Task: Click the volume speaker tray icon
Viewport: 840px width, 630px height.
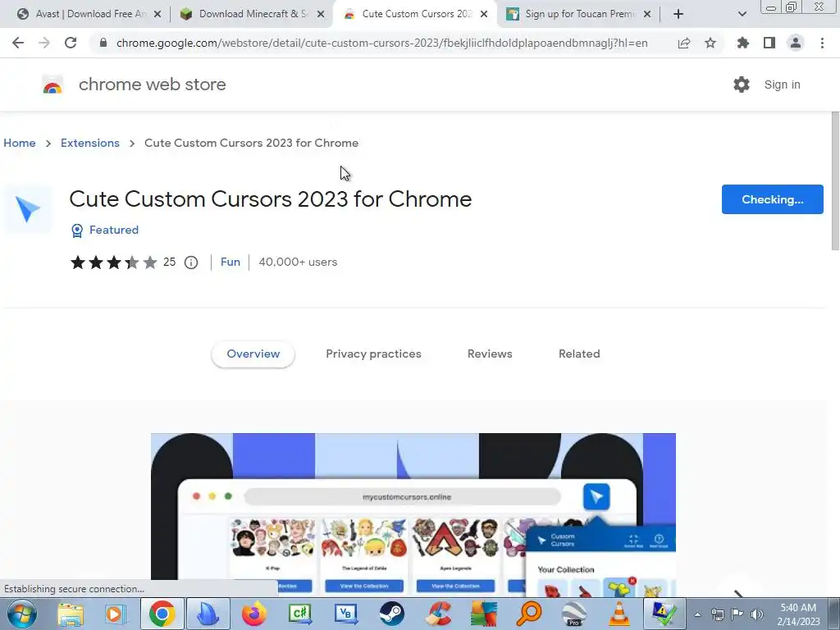Action: click(x=756, y=614)
